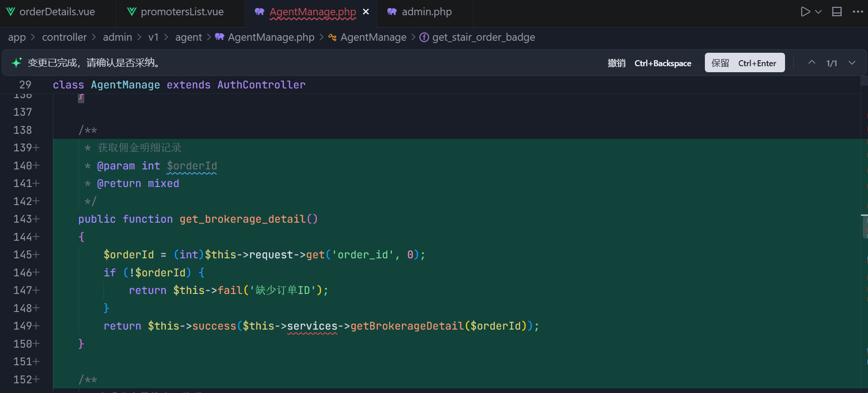Click the PHP elephant icon on admin.php tab

tap(392, 12)
